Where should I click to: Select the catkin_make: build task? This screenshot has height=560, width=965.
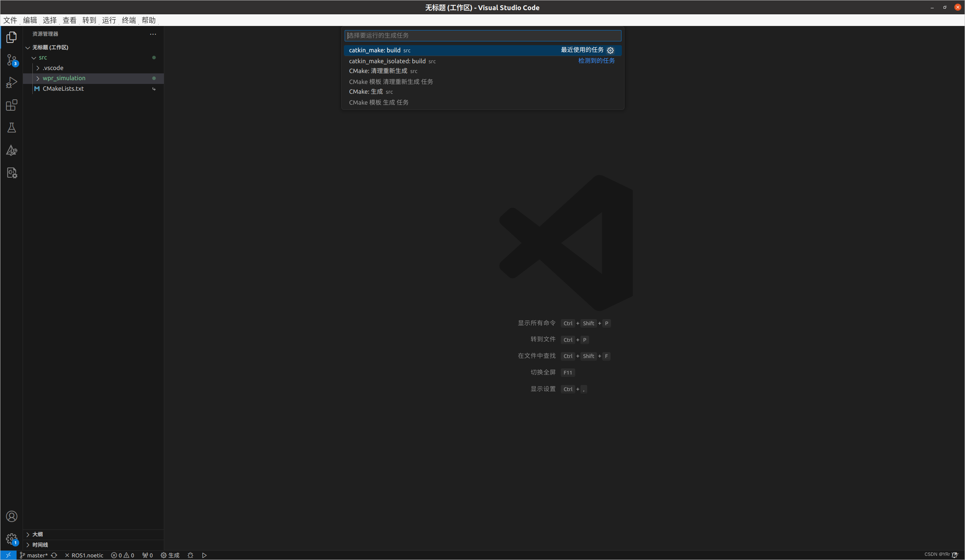point(482,50)
